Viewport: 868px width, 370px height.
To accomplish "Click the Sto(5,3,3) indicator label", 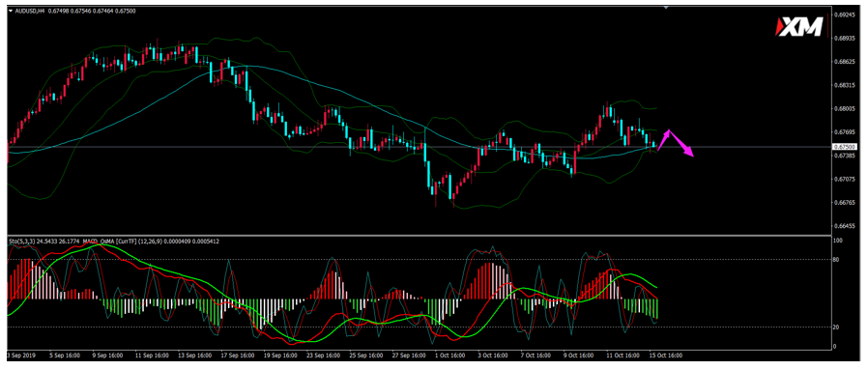I will pos(22,242).
